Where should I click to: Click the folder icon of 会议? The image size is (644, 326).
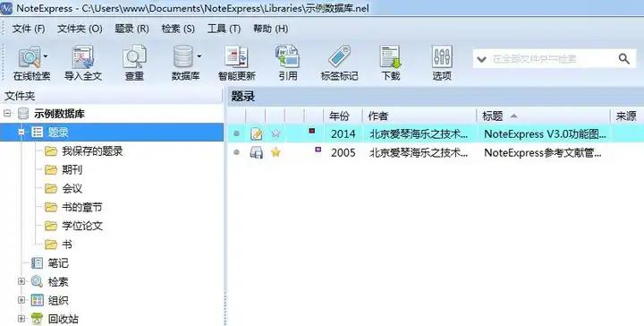coord(51,188)
